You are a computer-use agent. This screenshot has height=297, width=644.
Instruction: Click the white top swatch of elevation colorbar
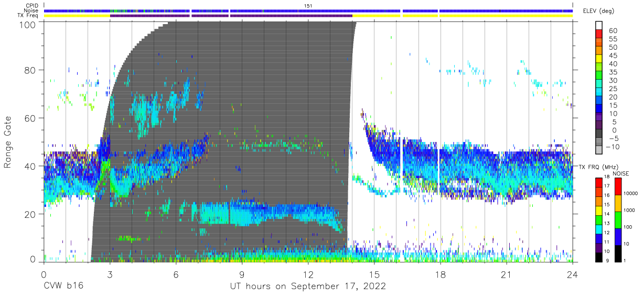pyautogui.click(x=599, y=26)
